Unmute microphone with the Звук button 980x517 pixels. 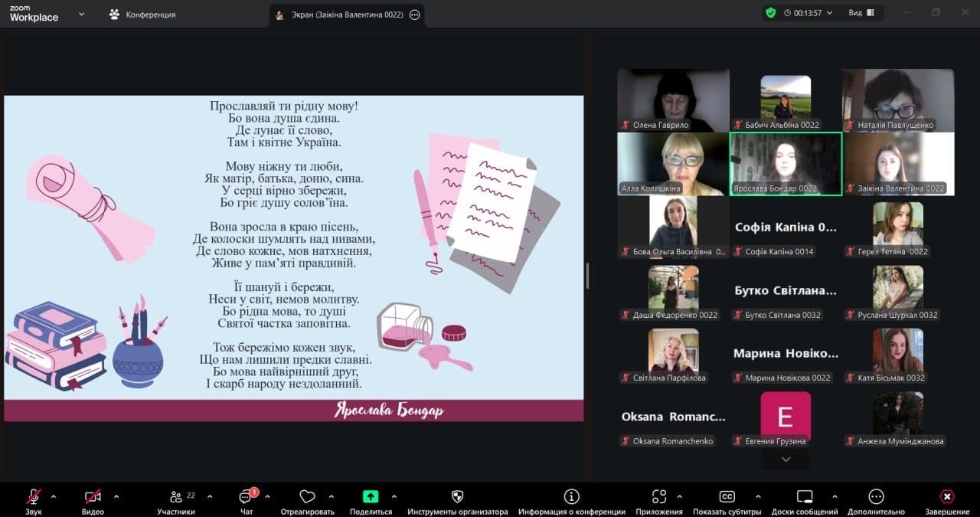tap(34, 497)
